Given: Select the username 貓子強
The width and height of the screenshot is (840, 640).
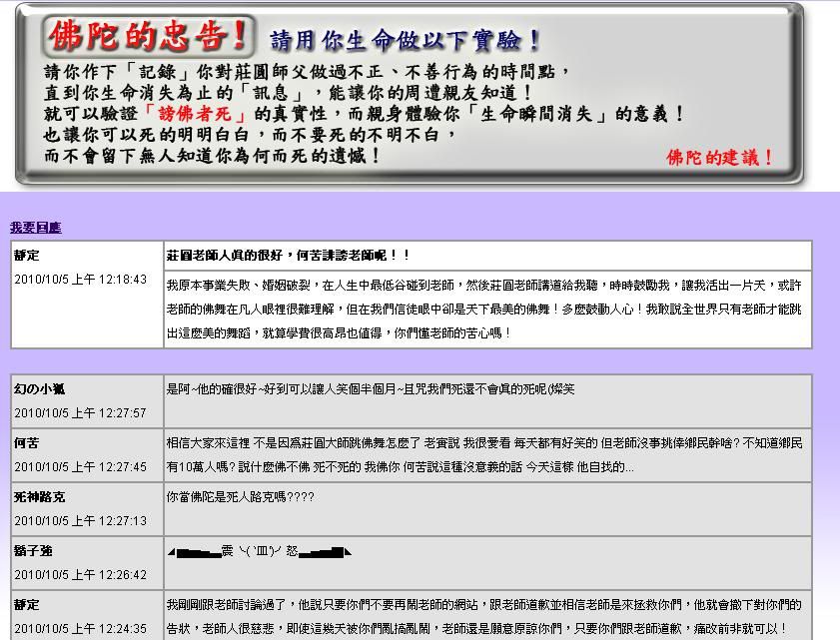Looking at the screenshot, I should (33, 551).
